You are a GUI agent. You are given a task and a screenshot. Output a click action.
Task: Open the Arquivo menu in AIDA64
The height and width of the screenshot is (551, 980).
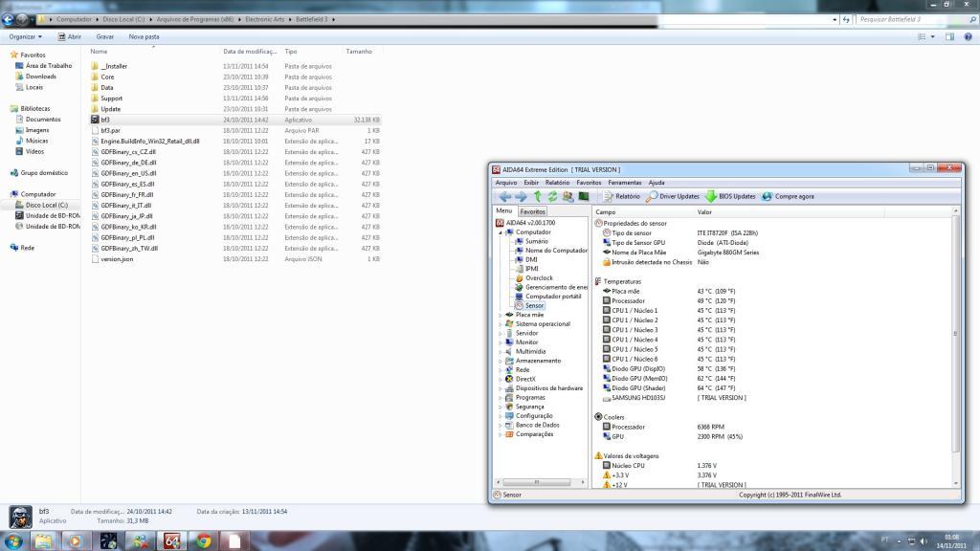pos(506,183)
